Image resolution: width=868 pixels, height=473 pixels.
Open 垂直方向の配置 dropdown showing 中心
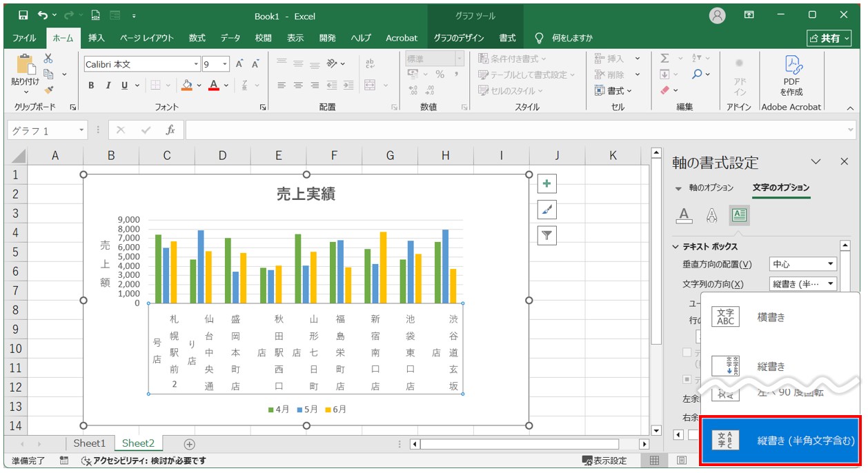pyautogui.click(x=803, y=264)
